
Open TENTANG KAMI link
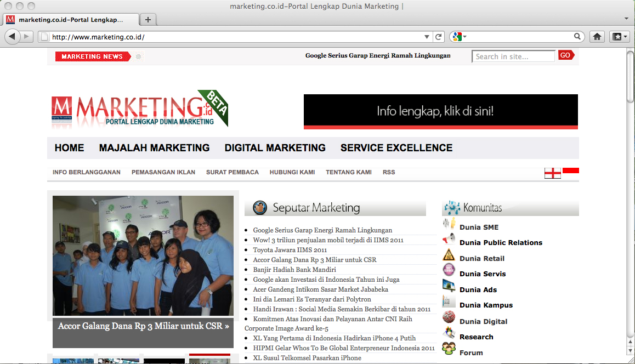tap(349, 172)
